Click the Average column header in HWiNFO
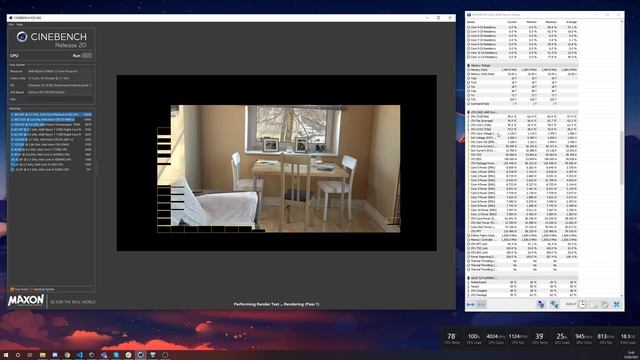 pyautogui.click(x=571, y=22)
